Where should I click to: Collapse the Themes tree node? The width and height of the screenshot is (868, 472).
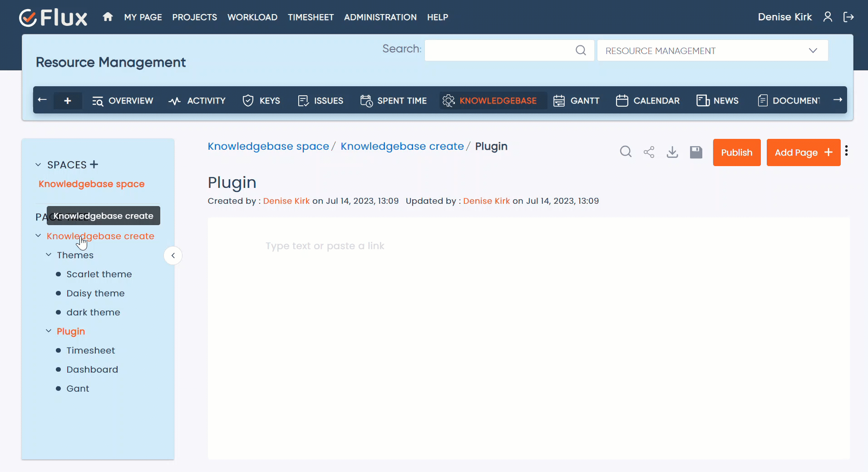(x=49, y=255)
